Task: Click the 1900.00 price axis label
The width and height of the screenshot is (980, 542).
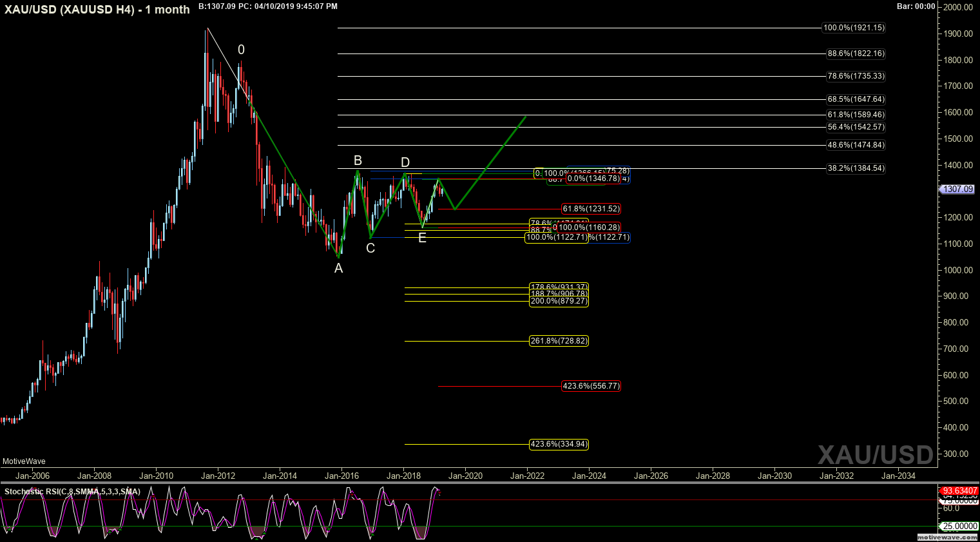Action: click(959, 34)
